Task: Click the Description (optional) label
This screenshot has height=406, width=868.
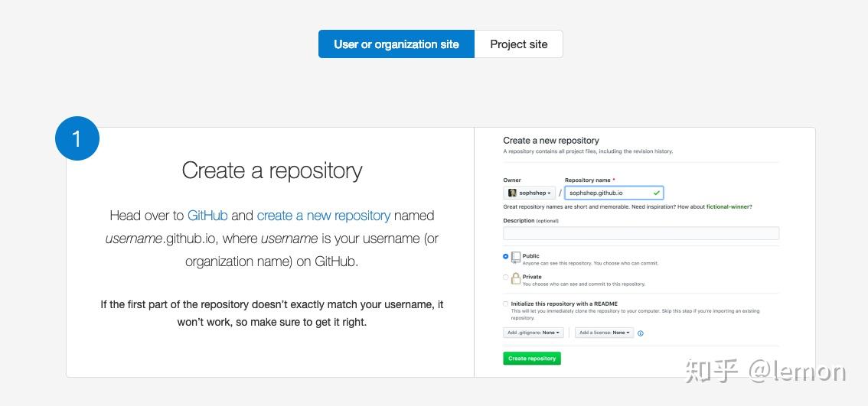Action: (x=531, y=221)
